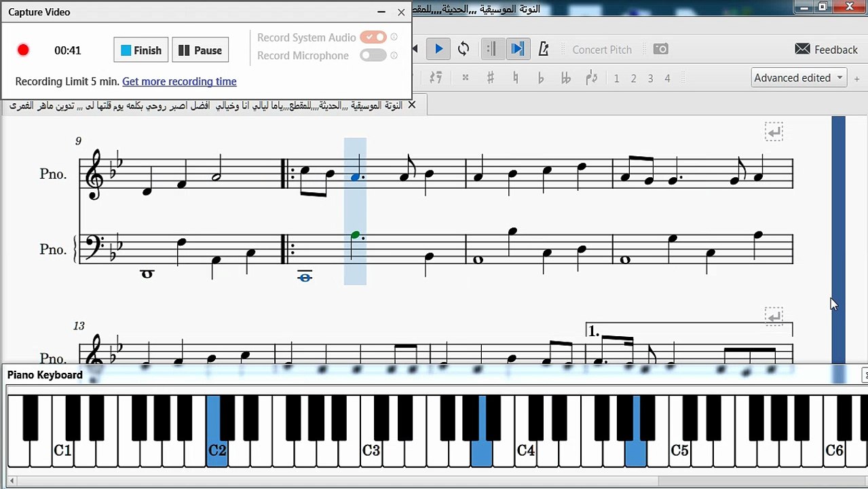Click the Play button in MuseScore toolbar
This screenshot has height=489, width=868.
click(438, 49)
